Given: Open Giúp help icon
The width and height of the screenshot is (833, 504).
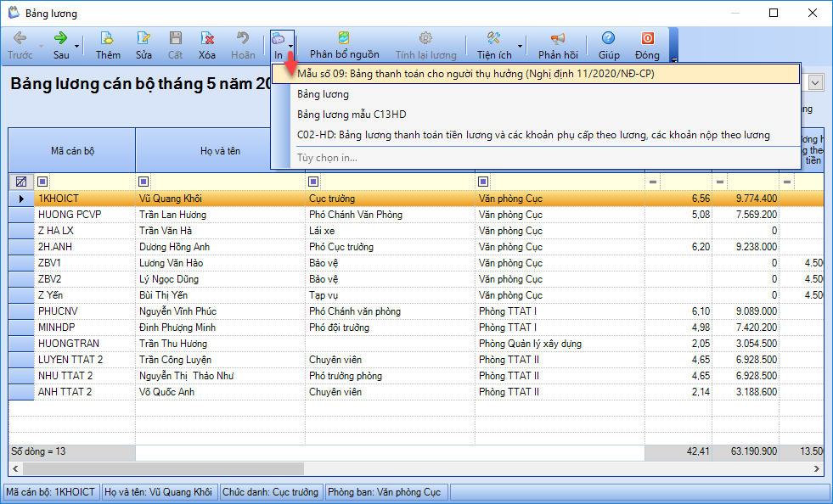Looking at the screenshot, I should coord(608,39).
